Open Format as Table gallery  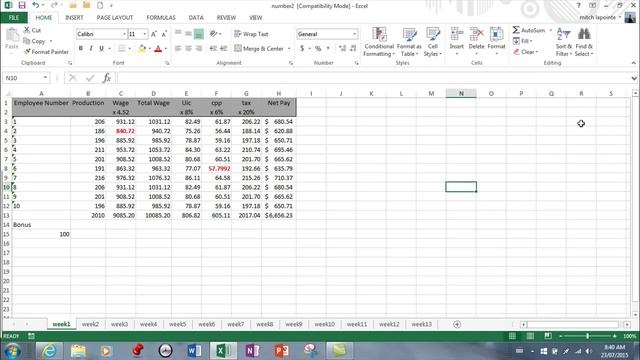409,42
